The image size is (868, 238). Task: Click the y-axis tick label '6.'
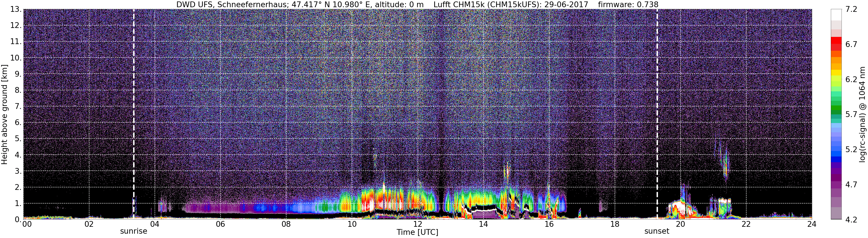pyautogui.click(x=18, y=123)
